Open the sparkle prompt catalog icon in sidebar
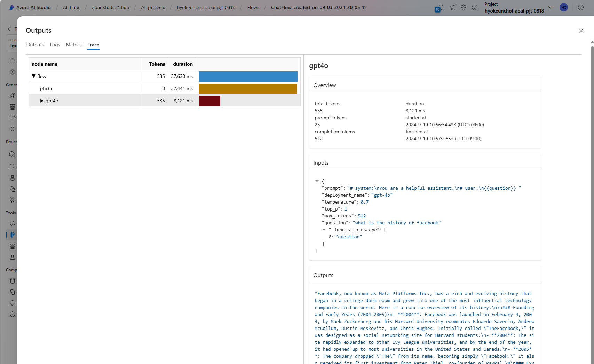Image resolution: width=594 pixels, height=364 pixels. coord(13,118)
